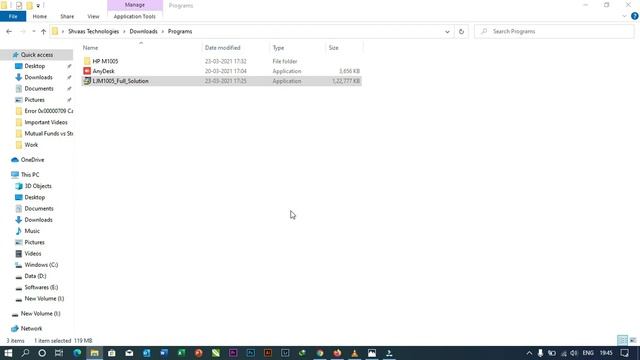Select the Manage contextual tab

pyautogui.click(x=135, y=5)
